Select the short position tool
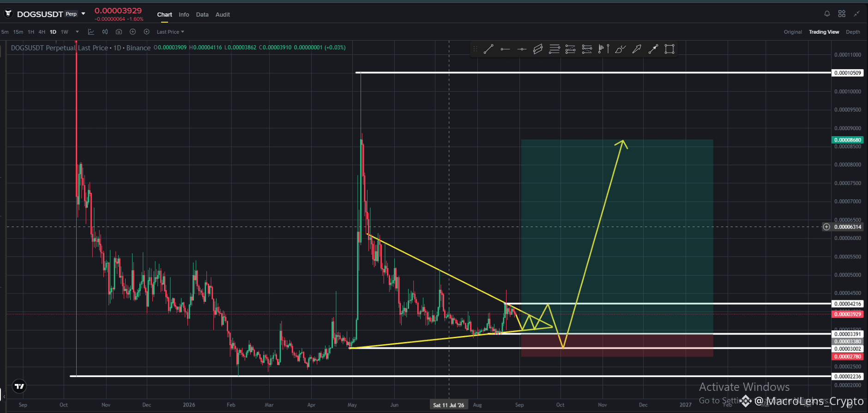 click(587, 49)
